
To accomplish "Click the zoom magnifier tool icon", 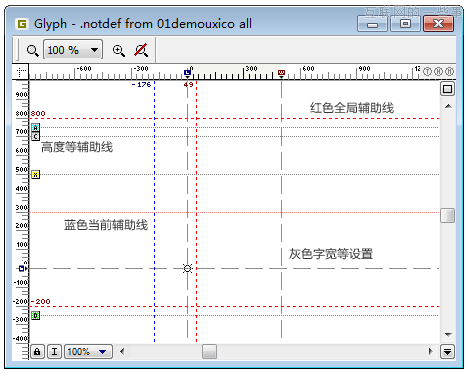I will tap(32, 51).
